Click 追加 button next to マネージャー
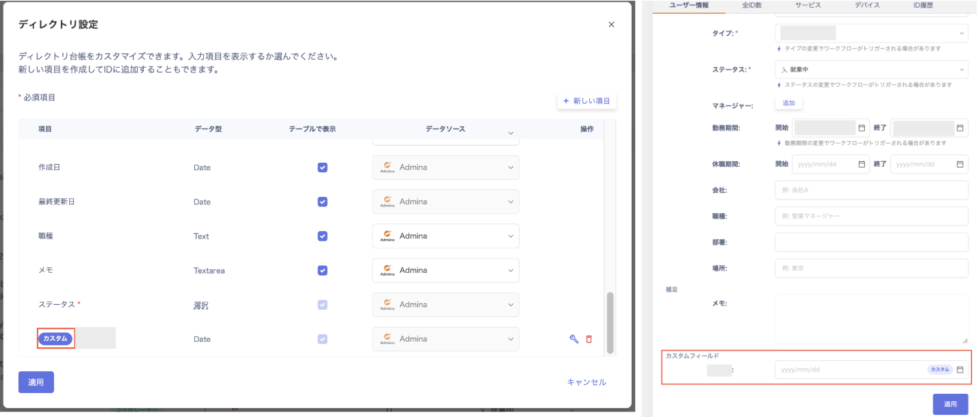The width and height of the screenshot is (980, 417). click(x=788, y=103)
